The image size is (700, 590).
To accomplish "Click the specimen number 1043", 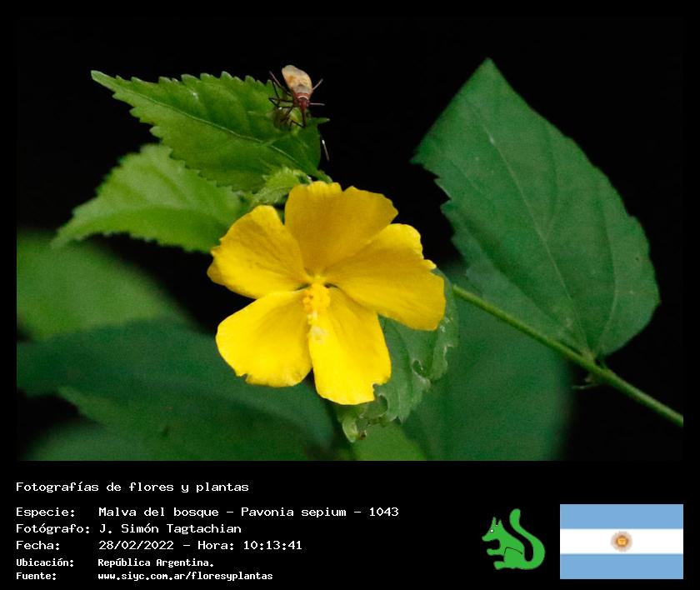I will point(382,512).
